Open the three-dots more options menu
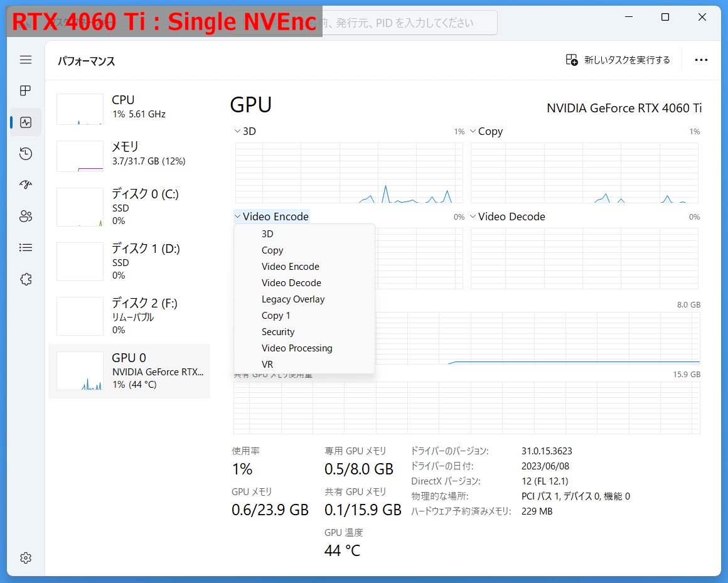The image size is (728, 583). [701, 60]
